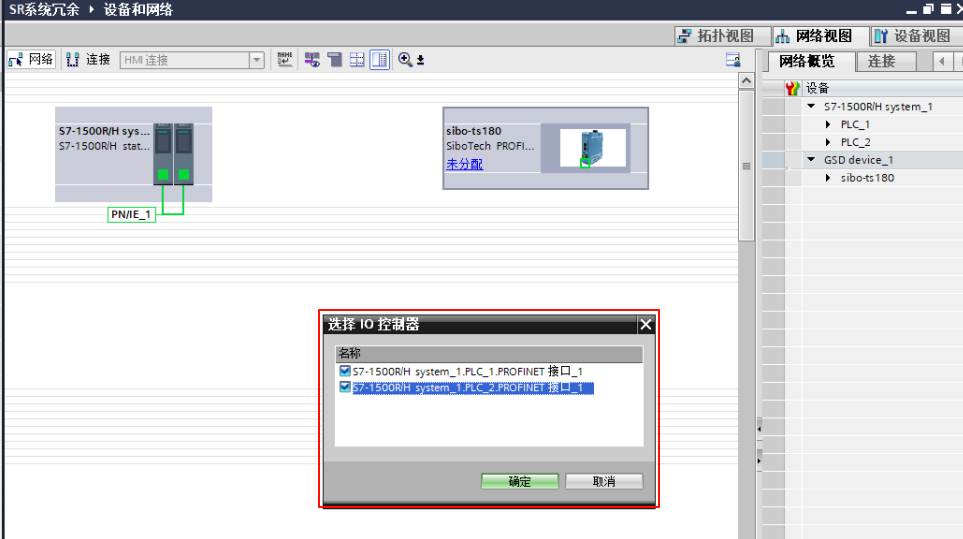963x539 pixels.
Task: Minimize the editor window
Action: click(x=911, y=10)
